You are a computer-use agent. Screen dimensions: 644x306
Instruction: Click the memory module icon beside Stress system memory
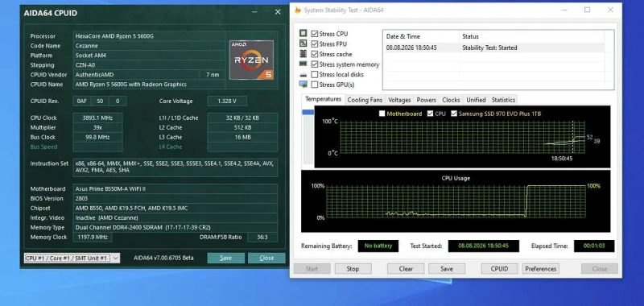[303, 64]
